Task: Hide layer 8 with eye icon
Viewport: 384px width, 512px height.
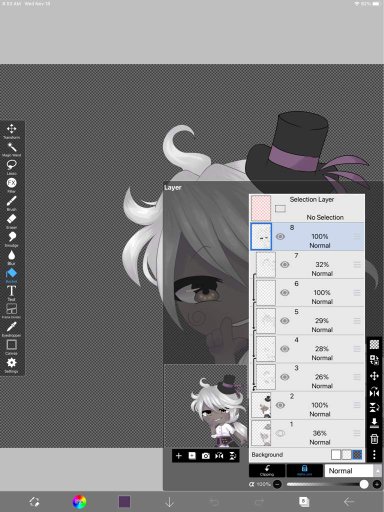Action: click(x=280, y=237)
